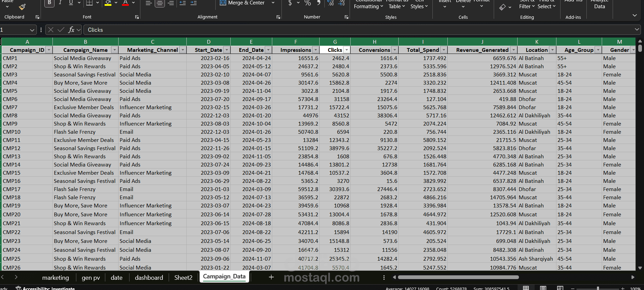644x290 pixels.
Task: Open Number format dialog launcher
Action: (347, 17)
